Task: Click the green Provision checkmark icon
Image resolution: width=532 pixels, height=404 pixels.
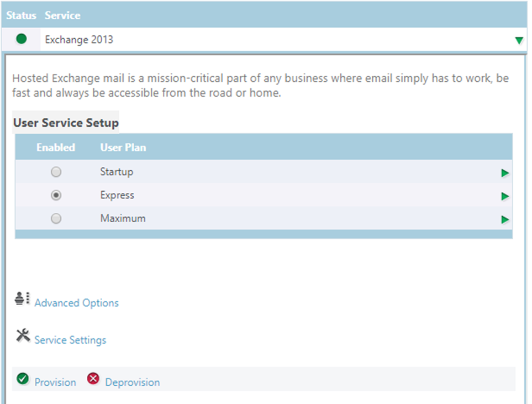Action: 23,379
